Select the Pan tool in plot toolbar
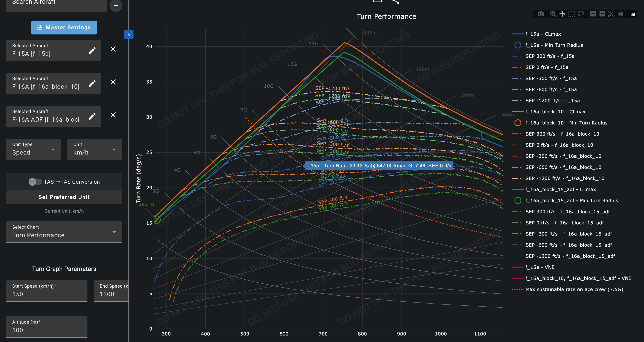 (562, 14)
